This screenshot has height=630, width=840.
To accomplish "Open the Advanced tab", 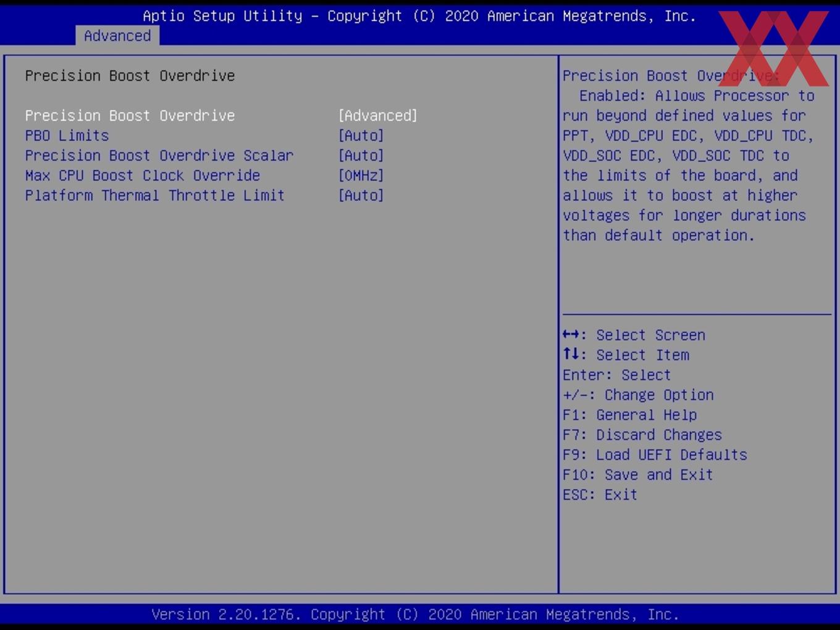I will point(117,36).
